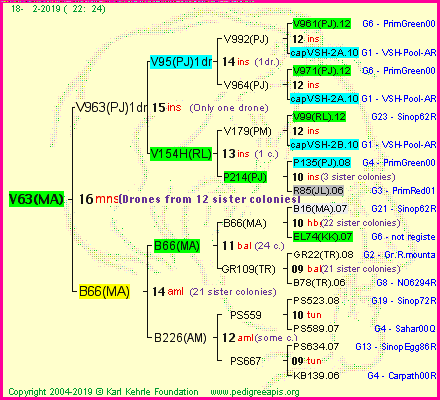Follow G19 - Sinop72R lineage link

pos(404,301)
